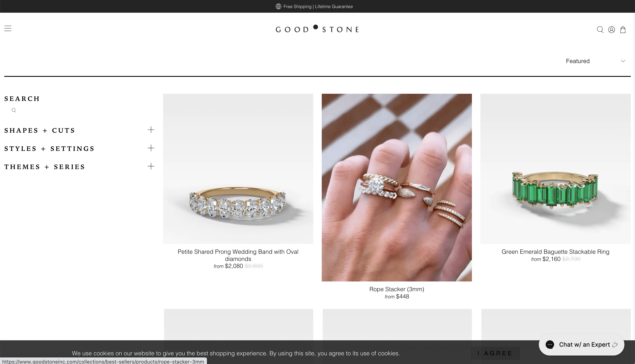Open the hamburger navigation menu

(x=8, y=29)
